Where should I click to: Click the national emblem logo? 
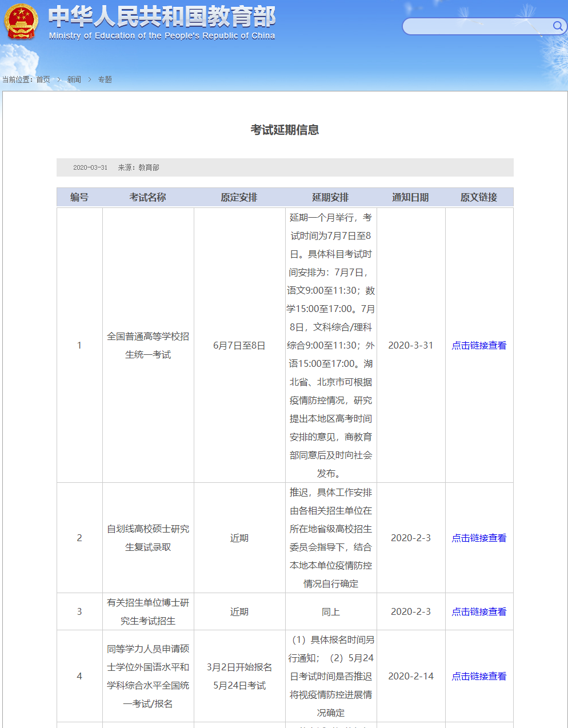click(x=21, y=22)
